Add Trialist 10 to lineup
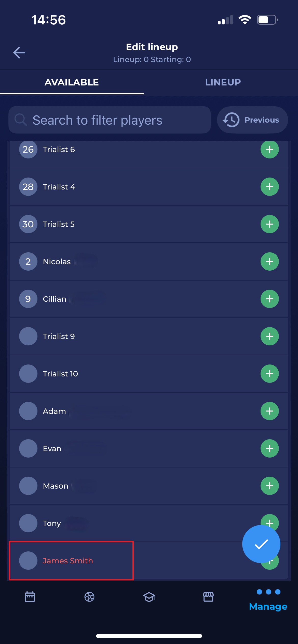This screenshot has width=298, height=644. tap(269, 374)
